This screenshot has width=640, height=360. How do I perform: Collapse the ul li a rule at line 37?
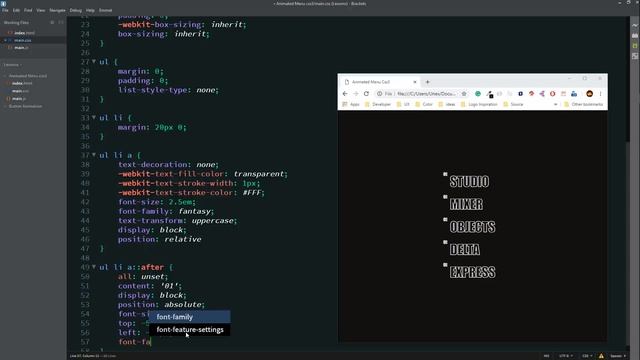[94, 155]
